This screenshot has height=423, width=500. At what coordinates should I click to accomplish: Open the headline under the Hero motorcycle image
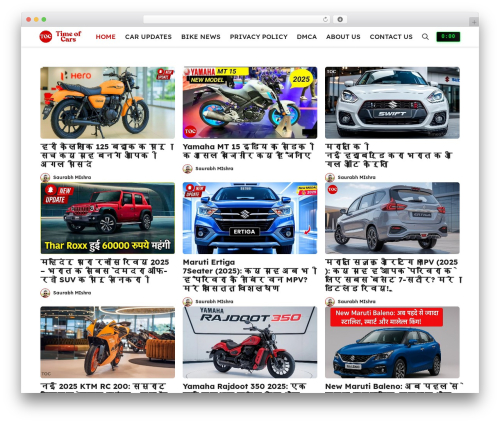pos(107,155)
